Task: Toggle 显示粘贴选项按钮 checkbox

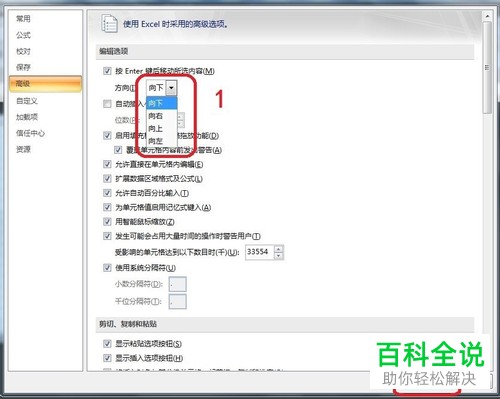Action: point(107,344)
